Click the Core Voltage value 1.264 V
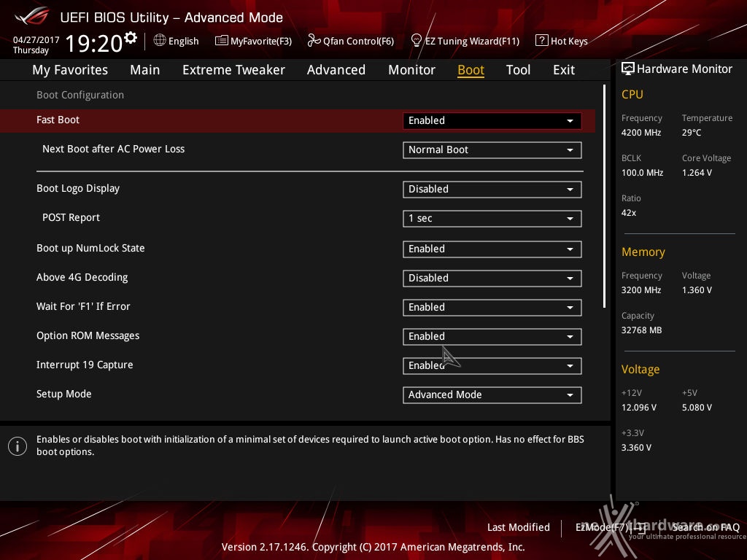 [697, 172]
